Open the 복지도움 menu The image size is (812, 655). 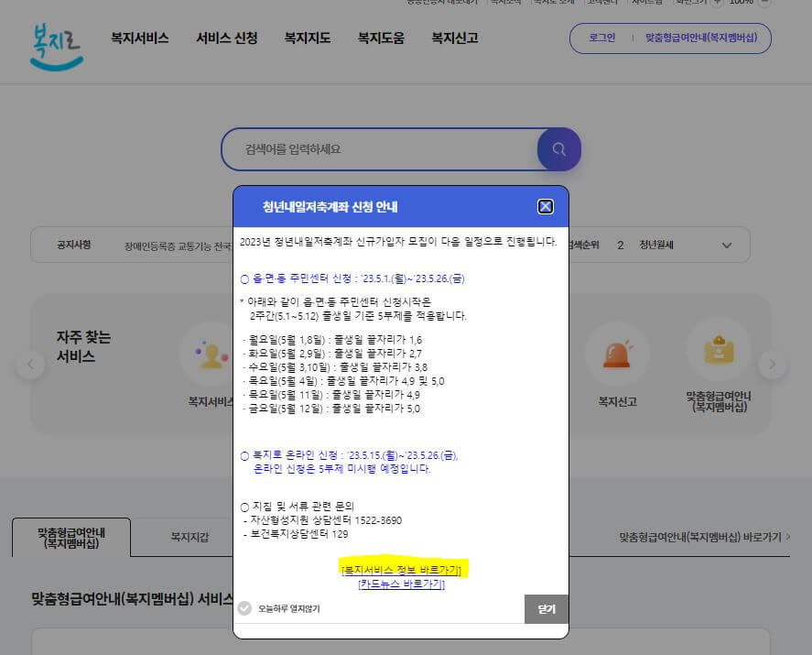[x=381, y=38]
